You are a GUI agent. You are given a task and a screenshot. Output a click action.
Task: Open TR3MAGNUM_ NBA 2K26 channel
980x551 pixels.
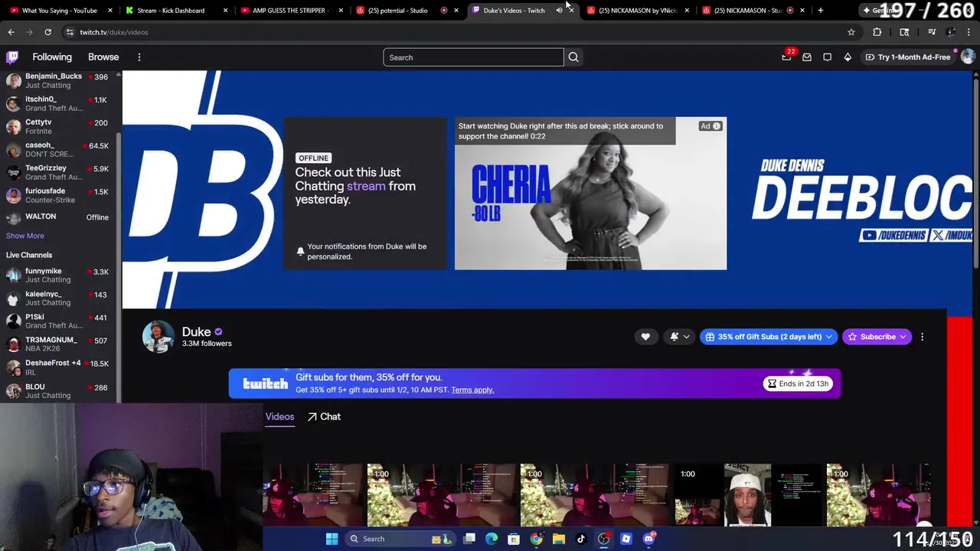58,344
